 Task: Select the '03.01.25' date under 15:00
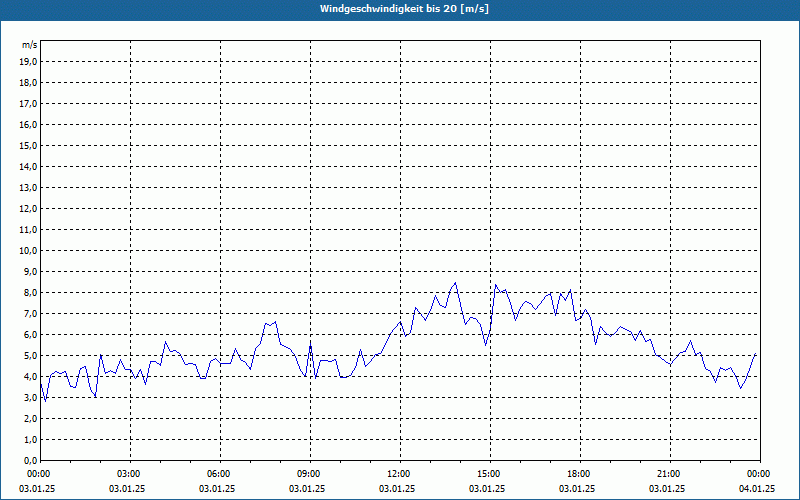coord(487,489)
